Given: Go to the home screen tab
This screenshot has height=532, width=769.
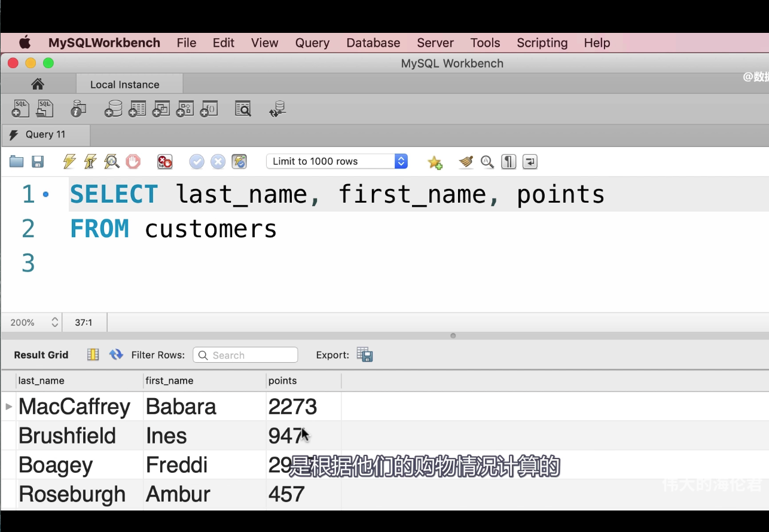Looking at the screenshot, I should point(38,84).
